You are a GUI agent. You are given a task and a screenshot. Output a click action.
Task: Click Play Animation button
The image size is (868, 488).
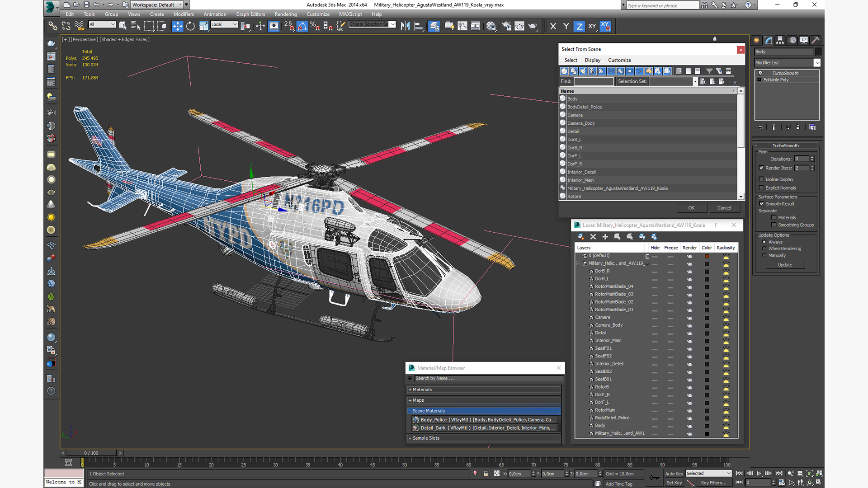[759, 474]
